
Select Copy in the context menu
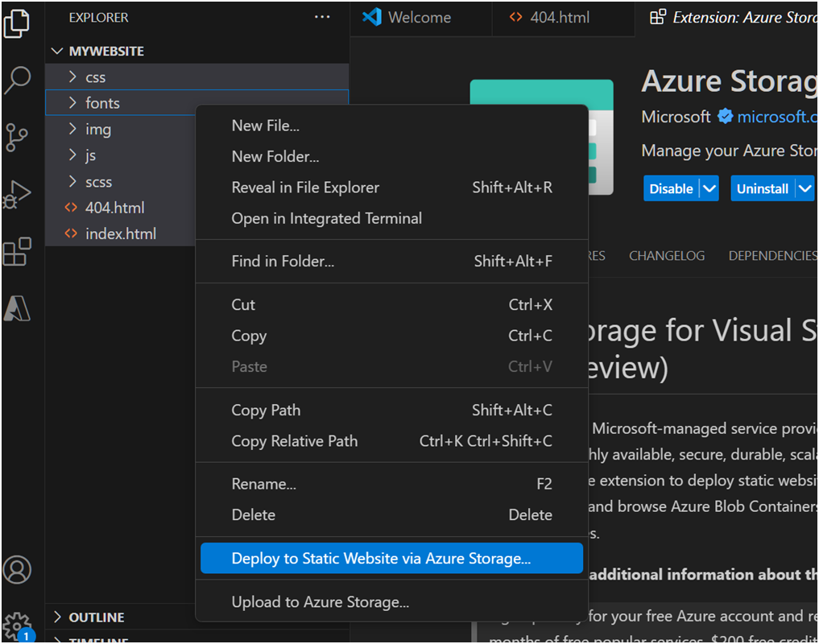391,336
